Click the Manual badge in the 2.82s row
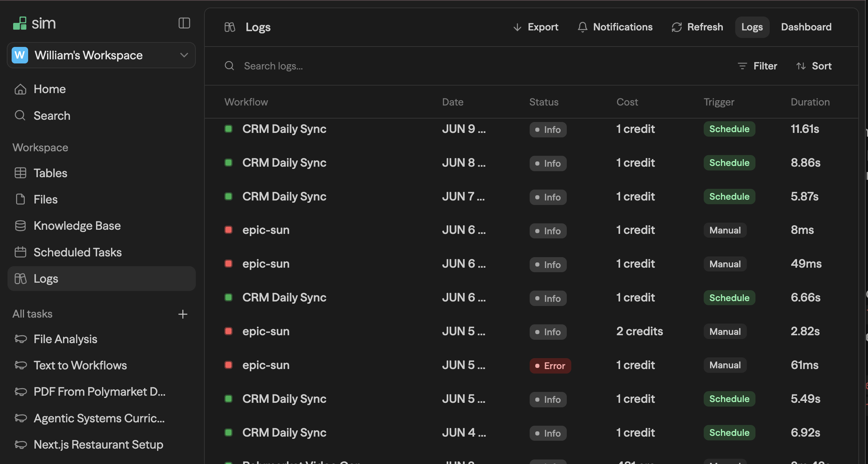This screenshot has width=868, height=464. coord(725,331)
